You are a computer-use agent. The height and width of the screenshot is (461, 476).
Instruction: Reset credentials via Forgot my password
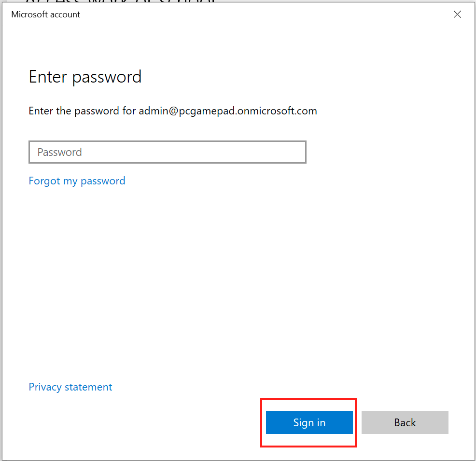pyautogui.click(x=77, y=181)
